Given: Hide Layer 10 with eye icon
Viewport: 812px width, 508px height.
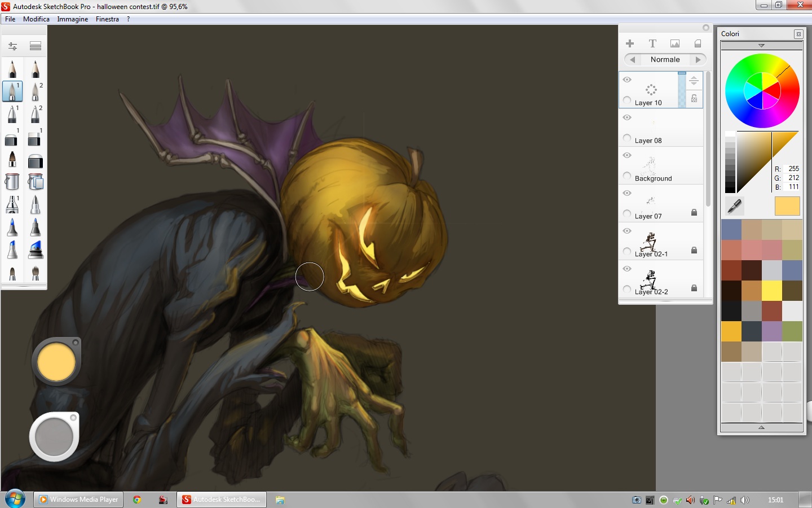Looking at the screenshot, I should [x=627, y=80].
